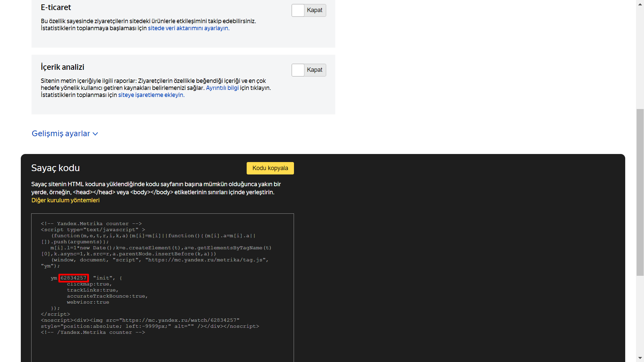Expand the Gelişmiş ayarlar section
644x362 pixels.
click(65, 134)
